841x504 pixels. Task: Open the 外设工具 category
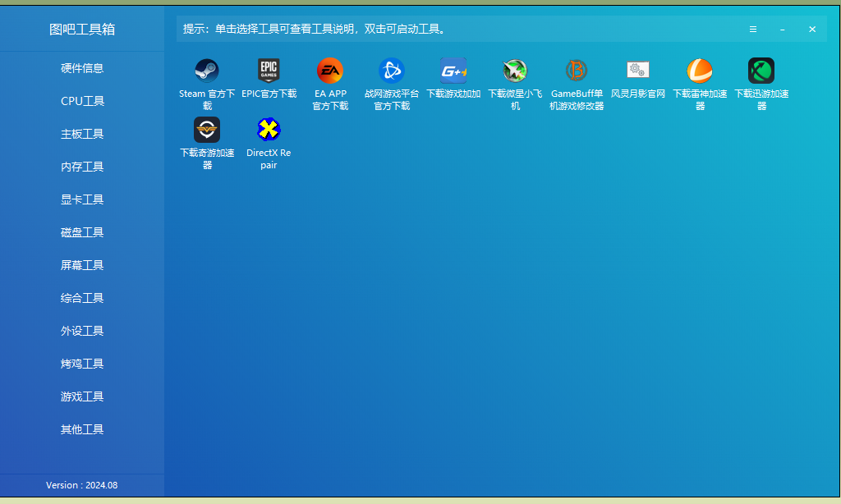point(82,331)
